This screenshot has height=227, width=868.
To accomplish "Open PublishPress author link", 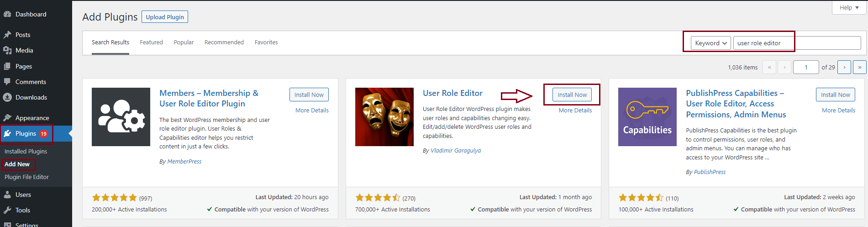I will (x=710, y=172).
